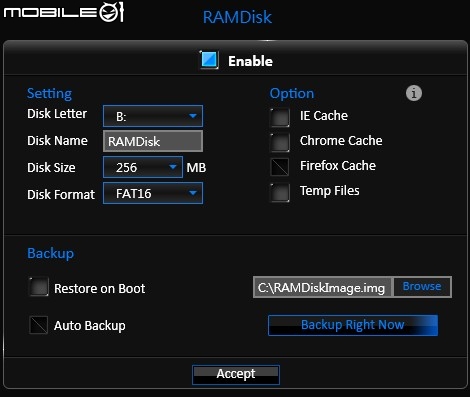Open the Option info icon
This screenshot has height=397, width=470.
click(414, 93)
